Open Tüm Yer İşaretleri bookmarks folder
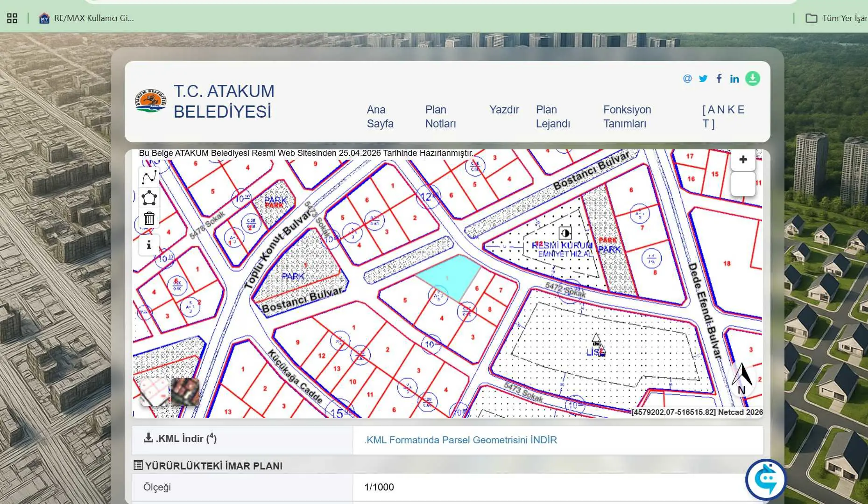Image resolution: width=868 pixels, height=504 pixels. click(836, 18)
